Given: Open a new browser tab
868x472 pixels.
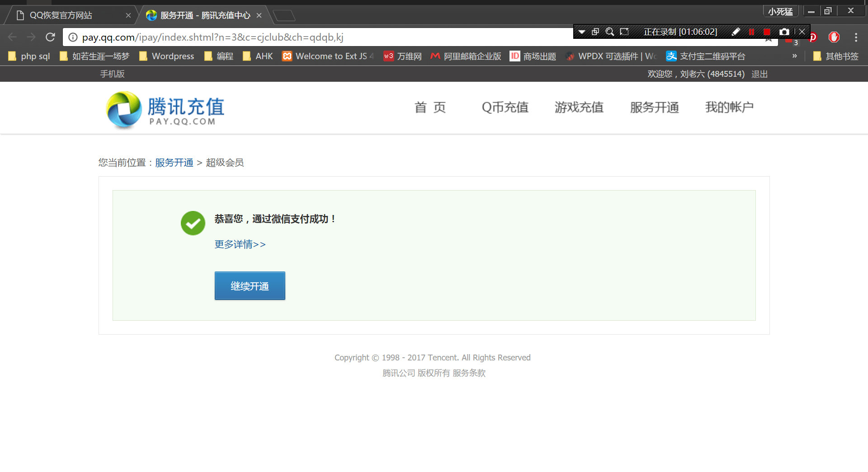Looking at the screenshot, I should 284,16.
